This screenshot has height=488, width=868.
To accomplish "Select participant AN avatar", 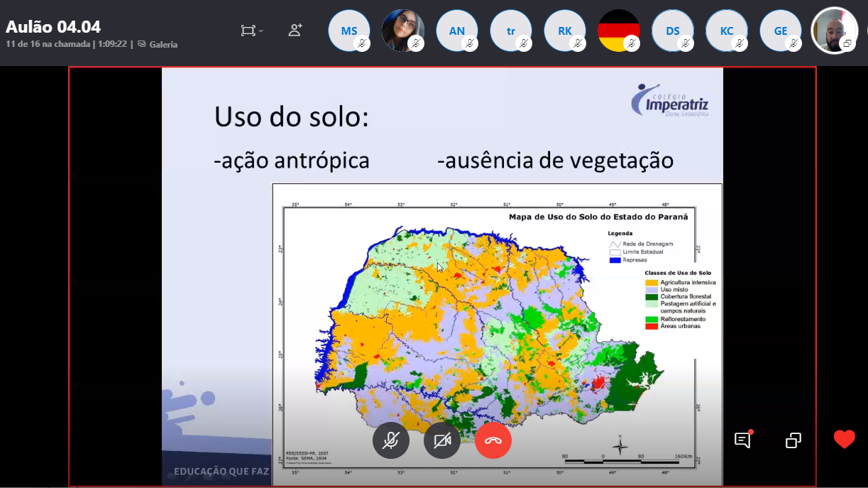I will click(456, 31).
